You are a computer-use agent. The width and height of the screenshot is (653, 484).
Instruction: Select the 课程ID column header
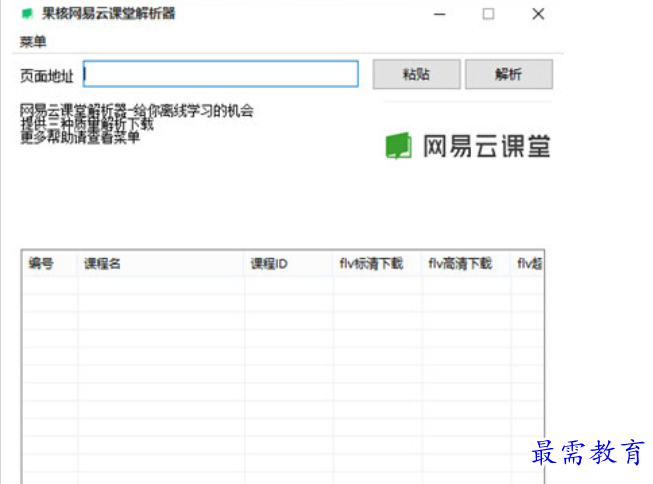(289, 263)
